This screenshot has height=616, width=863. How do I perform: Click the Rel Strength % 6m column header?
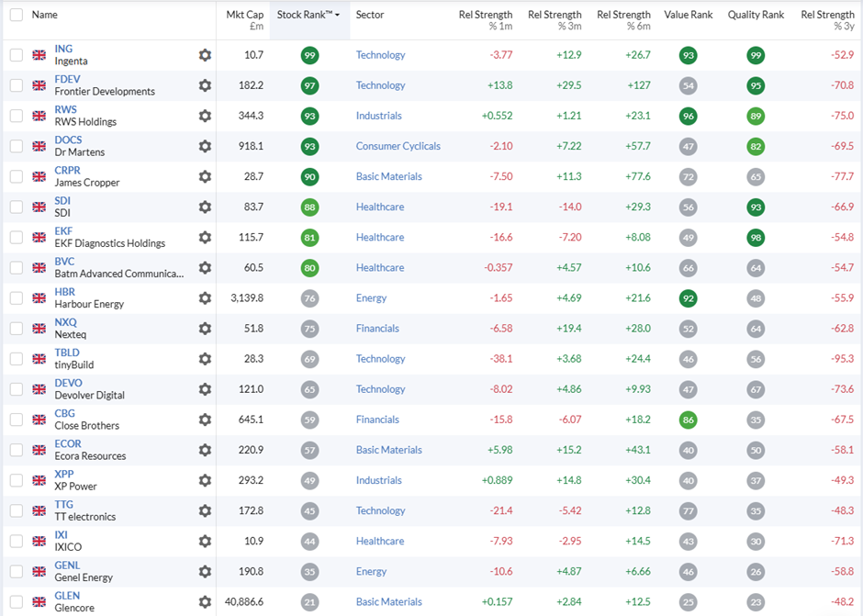pyautogui.click(x=623, y=20)
